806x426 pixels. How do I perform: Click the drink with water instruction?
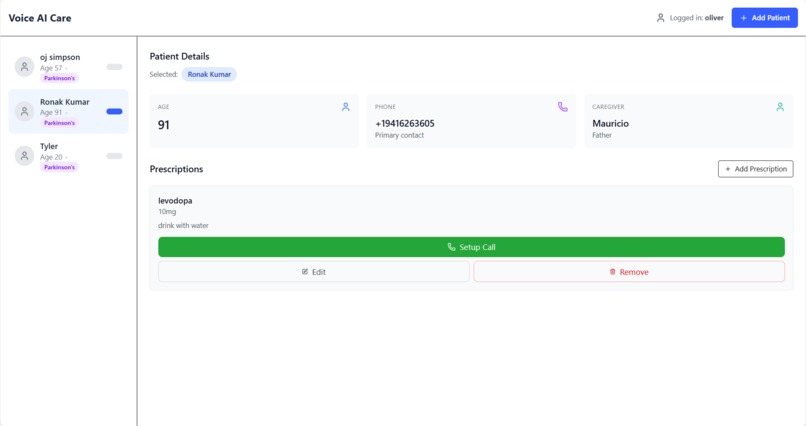(184, 226)
